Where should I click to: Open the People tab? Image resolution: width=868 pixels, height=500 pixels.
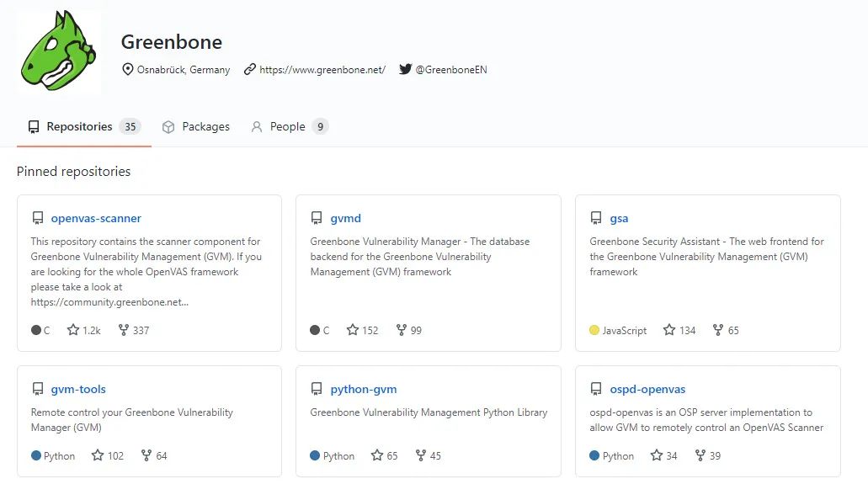287,127
